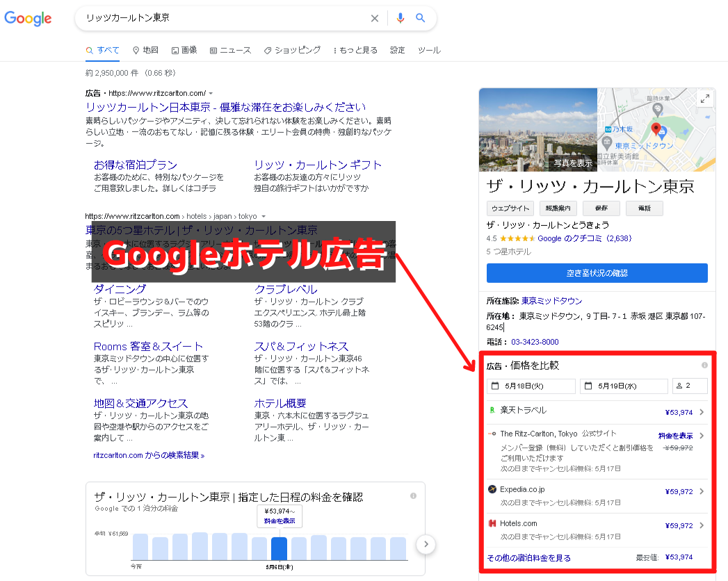Screen dimensions: 728x581
Task: Click the Google logo
Action: click(28, 19)
